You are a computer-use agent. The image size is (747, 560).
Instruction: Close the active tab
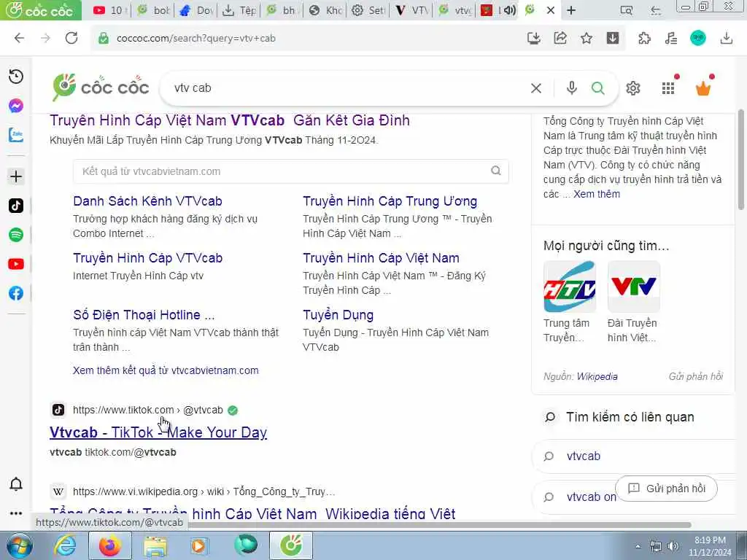coord(551,10)
